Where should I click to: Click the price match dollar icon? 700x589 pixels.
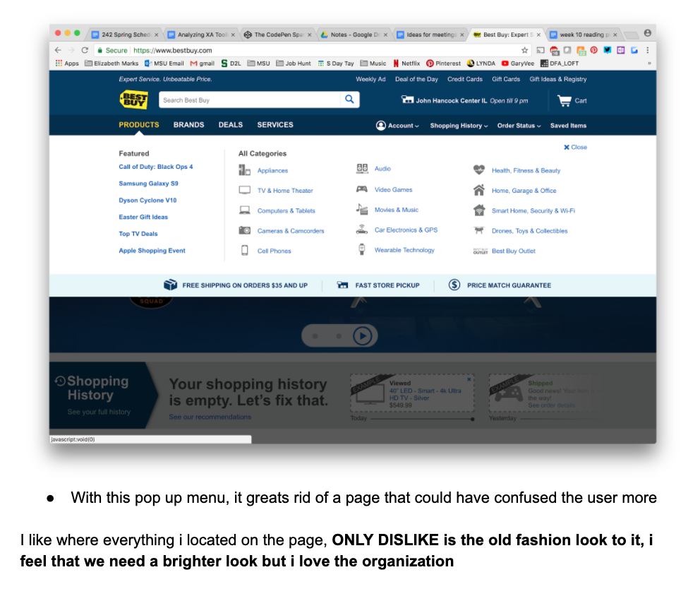[454, 285]
